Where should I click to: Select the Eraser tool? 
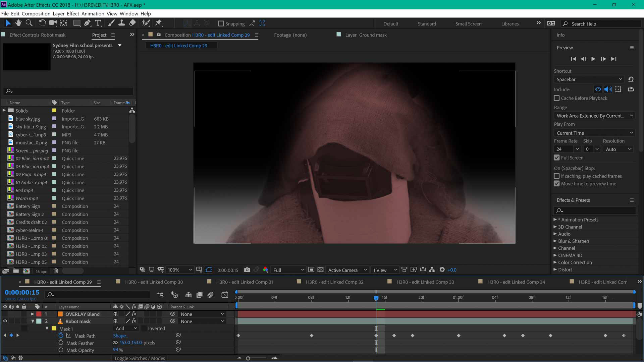point(132,23)
